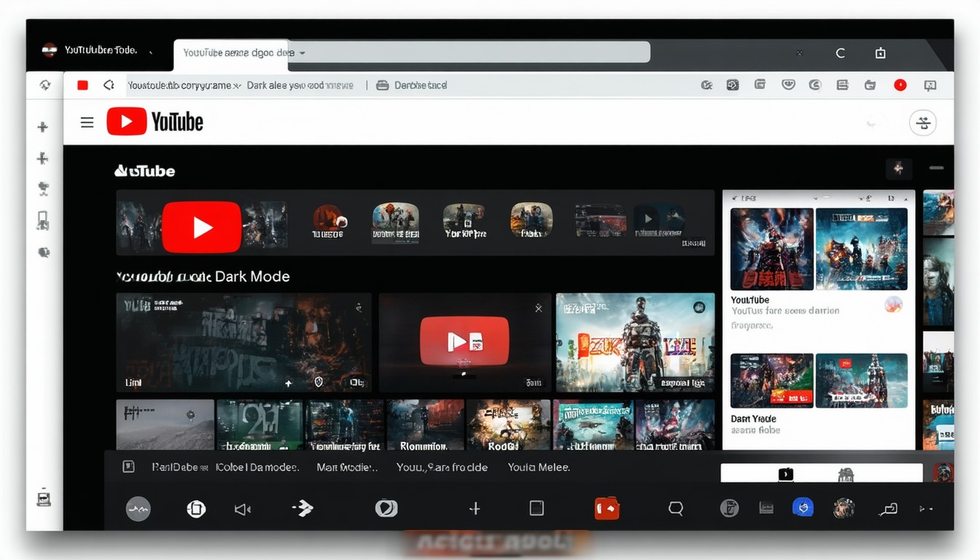Click the round filter icon in header
This screenshot has width=980, height=560.
click(922, 122)
